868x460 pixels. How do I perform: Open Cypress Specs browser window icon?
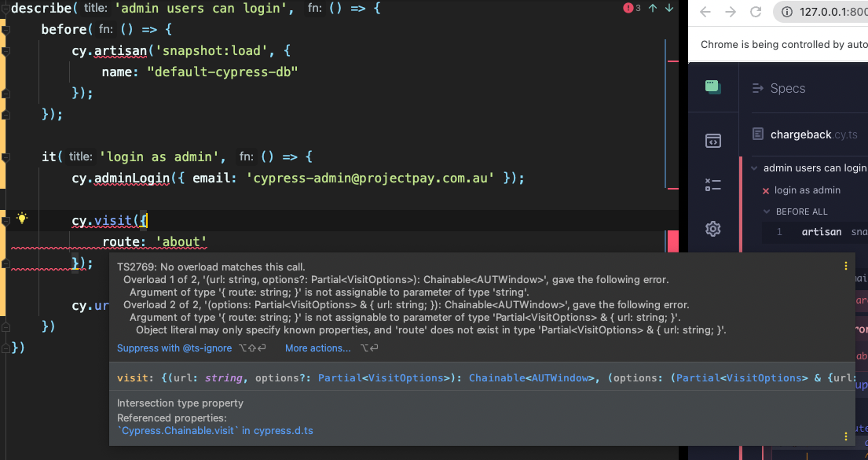713,141
